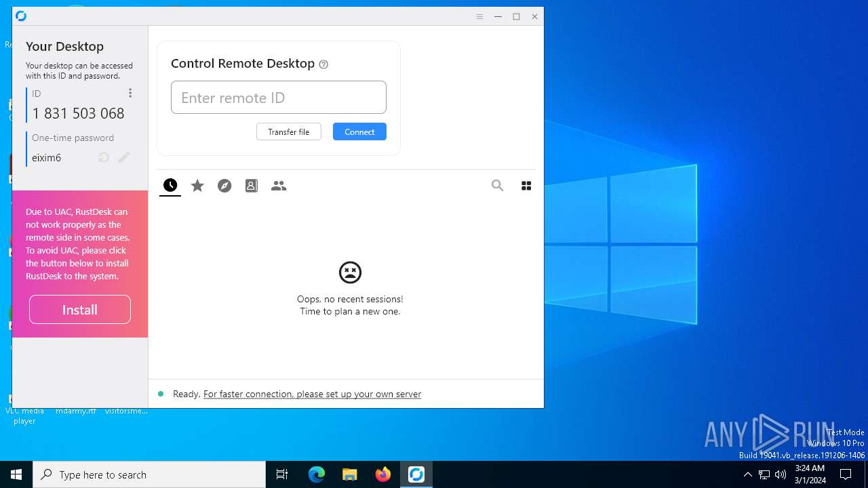Launch Firefox from taskbar

coord(383,474)
